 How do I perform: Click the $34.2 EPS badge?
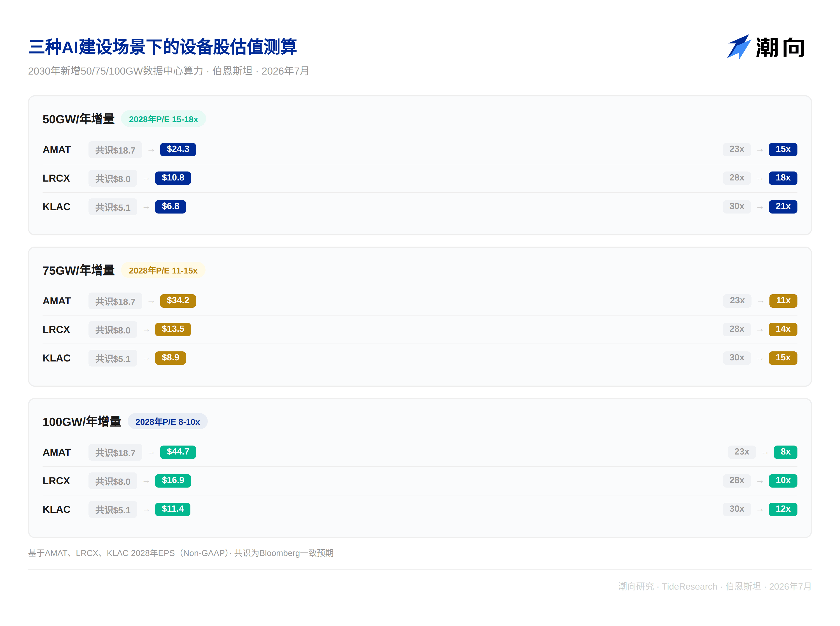[x=178, y=300]
